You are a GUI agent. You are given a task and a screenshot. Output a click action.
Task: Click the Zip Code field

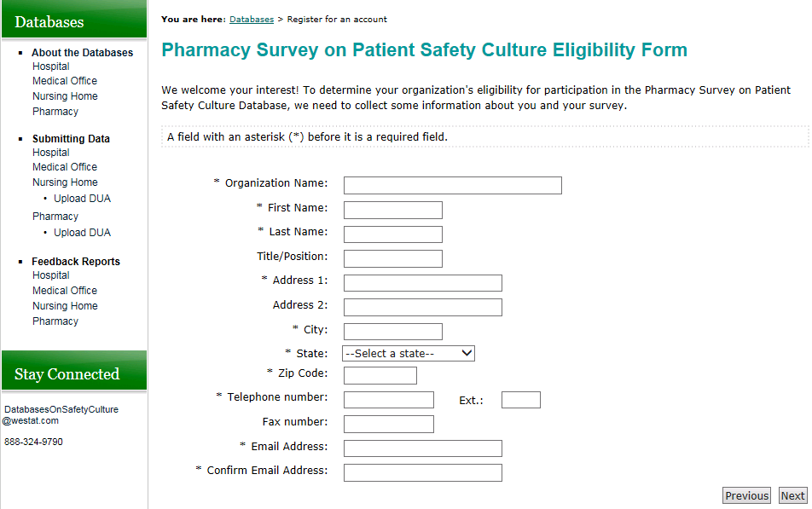tap(380, 375)
